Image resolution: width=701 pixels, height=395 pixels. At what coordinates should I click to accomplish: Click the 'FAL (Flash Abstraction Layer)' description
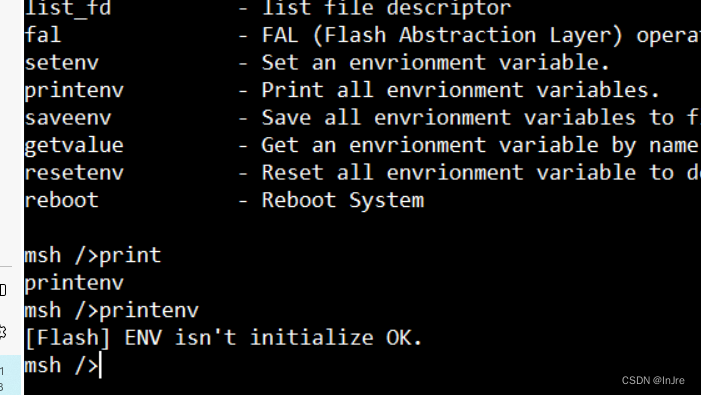(442, 35)
